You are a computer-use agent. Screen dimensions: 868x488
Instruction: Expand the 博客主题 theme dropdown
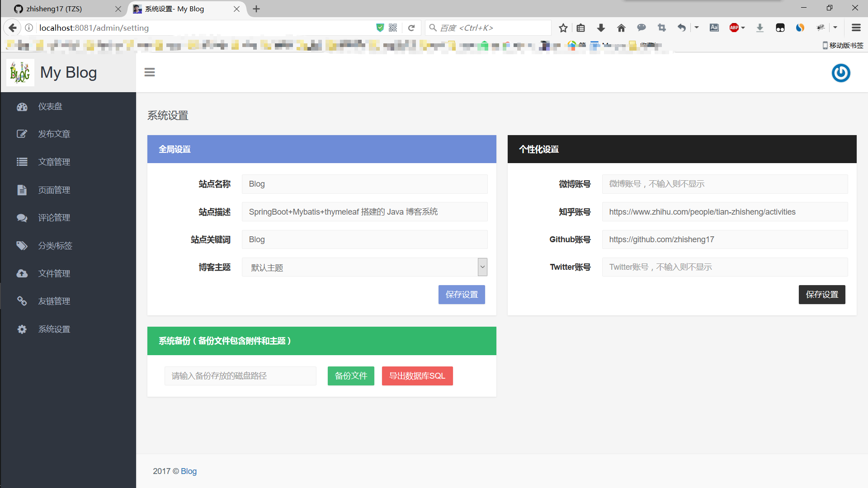(482, 267)
